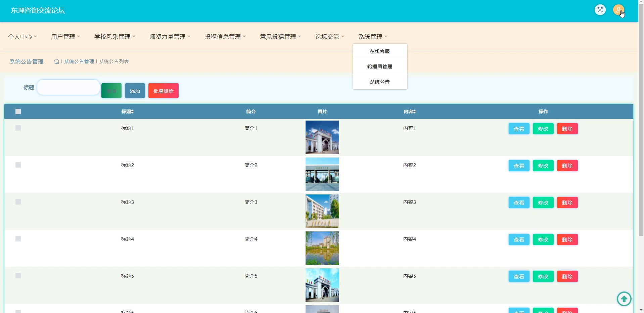The image size is (644, 313).
Task: Sort by the 内容 column sort arrows
Action: click(x=414, y=111)
